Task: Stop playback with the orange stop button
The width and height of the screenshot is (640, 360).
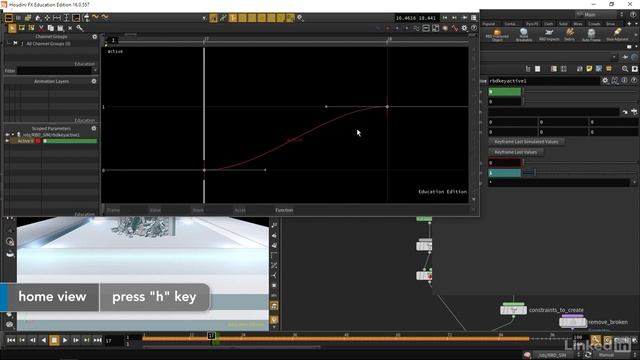Action: pos(54,340)
